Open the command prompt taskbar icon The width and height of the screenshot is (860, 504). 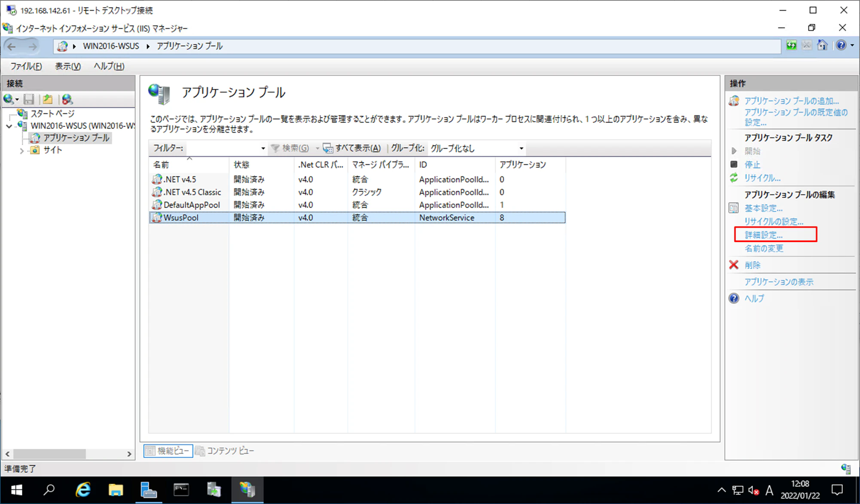181,490
